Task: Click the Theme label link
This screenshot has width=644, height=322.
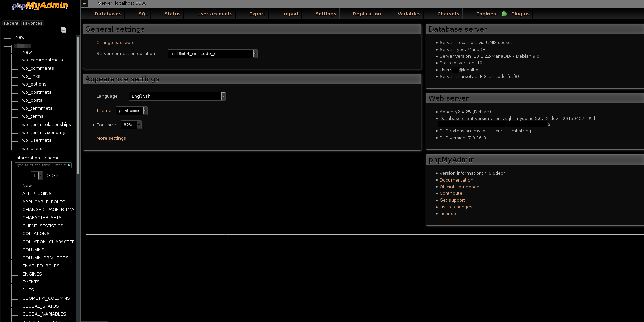Action: click(104, 111)
